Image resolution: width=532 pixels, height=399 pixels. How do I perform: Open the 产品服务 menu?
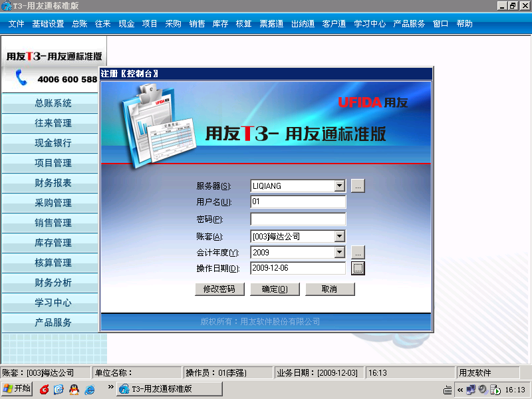(409, 24)
